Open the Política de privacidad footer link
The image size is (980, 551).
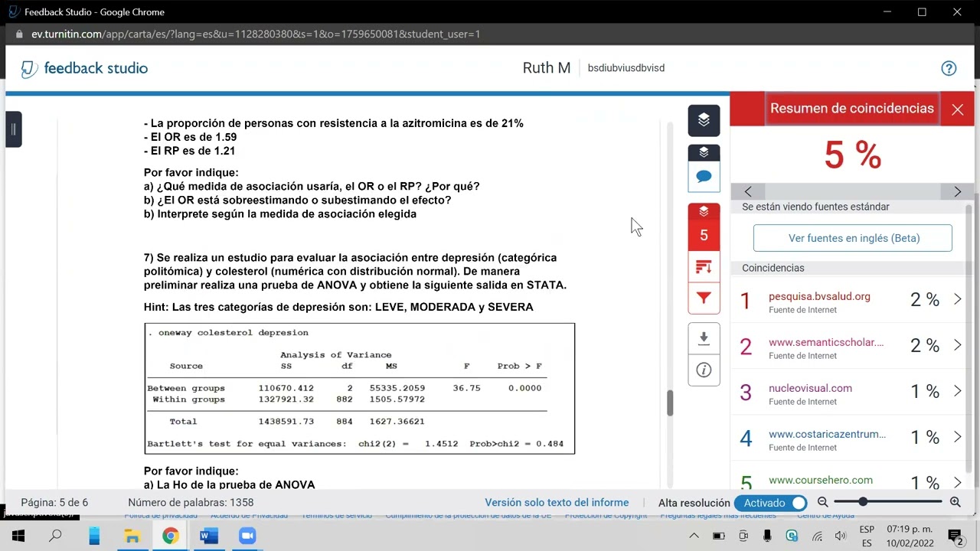coord(160,516)
